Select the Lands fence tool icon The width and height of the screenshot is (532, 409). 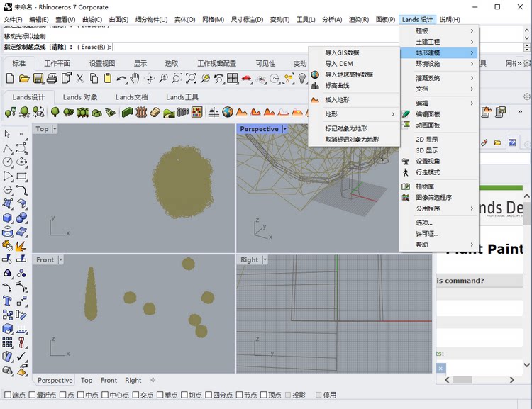(141, 112)
